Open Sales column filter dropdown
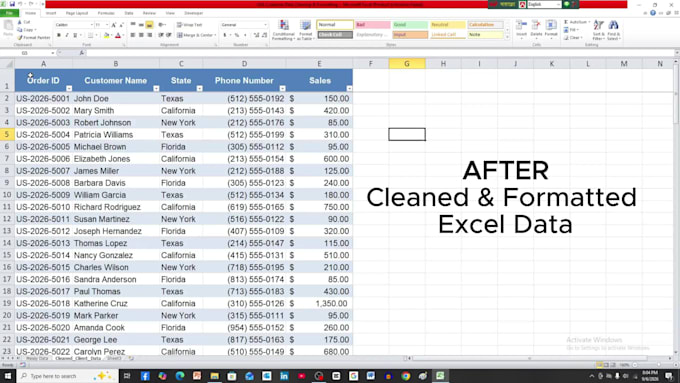680x383 pixels. coord(349,88)
